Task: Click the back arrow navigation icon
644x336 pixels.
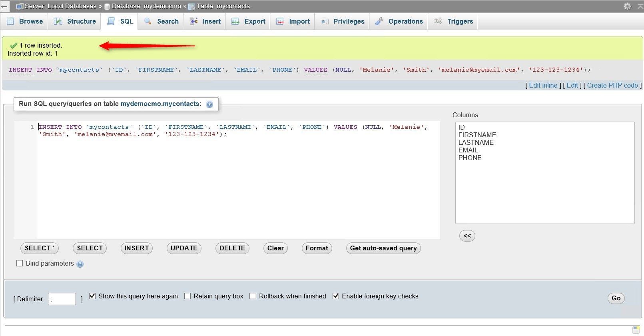Action: click(4, 6)
